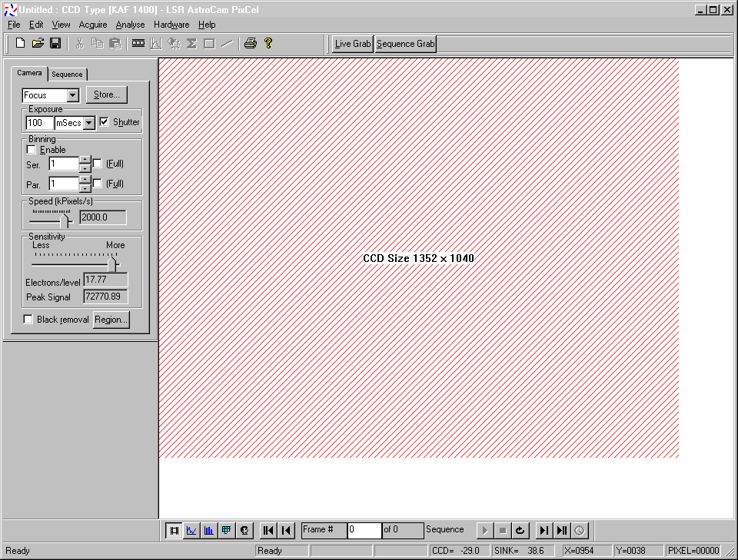The height and width of the screenshot is (560, 738).
Task: Select the histogram bar chart view icon
Action: (x=209, y=530)
